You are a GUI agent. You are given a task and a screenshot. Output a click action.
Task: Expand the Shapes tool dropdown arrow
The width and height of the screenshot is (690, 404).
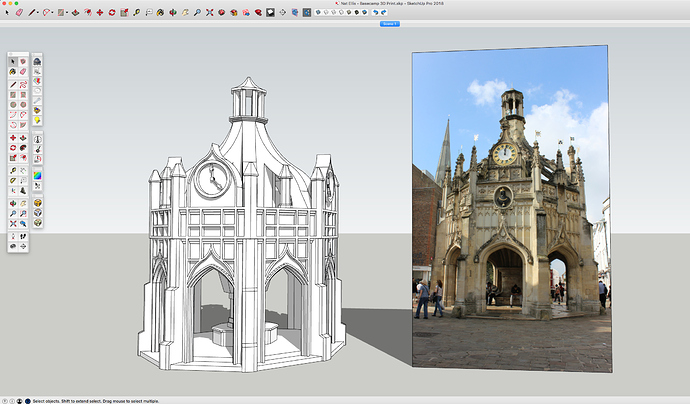click(x=66, y=13)
